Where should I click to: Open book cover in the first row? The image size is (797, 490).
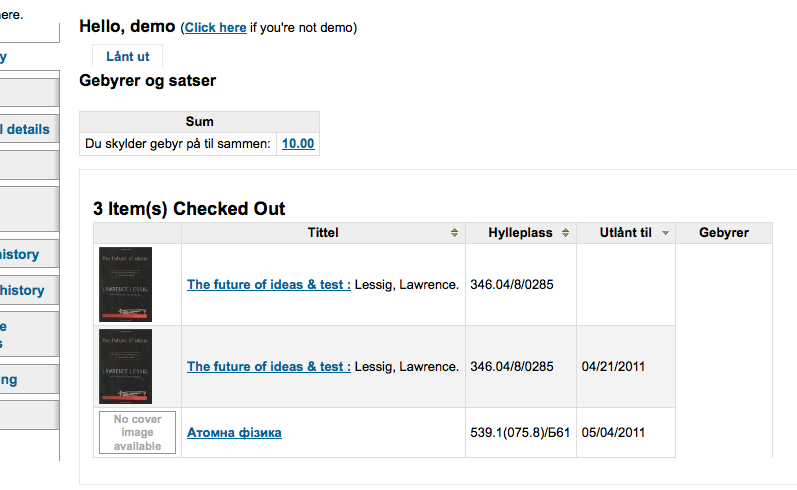click(x=125, y=284)
